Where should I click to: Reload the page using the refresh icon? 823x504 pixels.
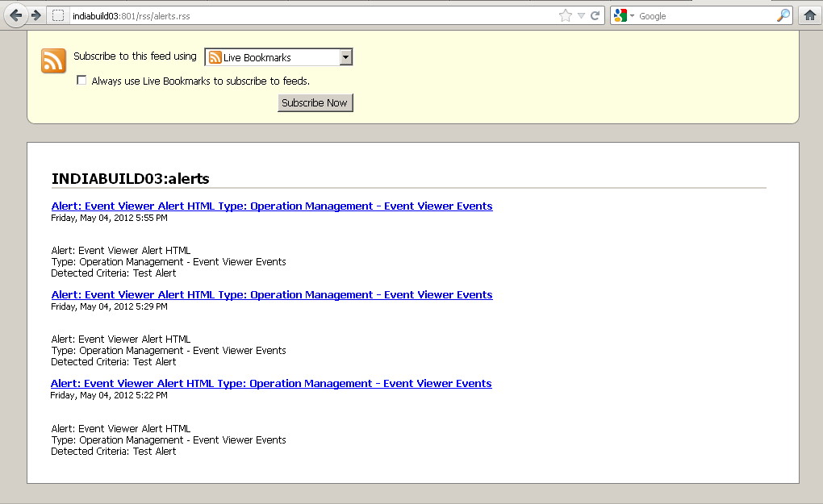(x=595, y=15)
